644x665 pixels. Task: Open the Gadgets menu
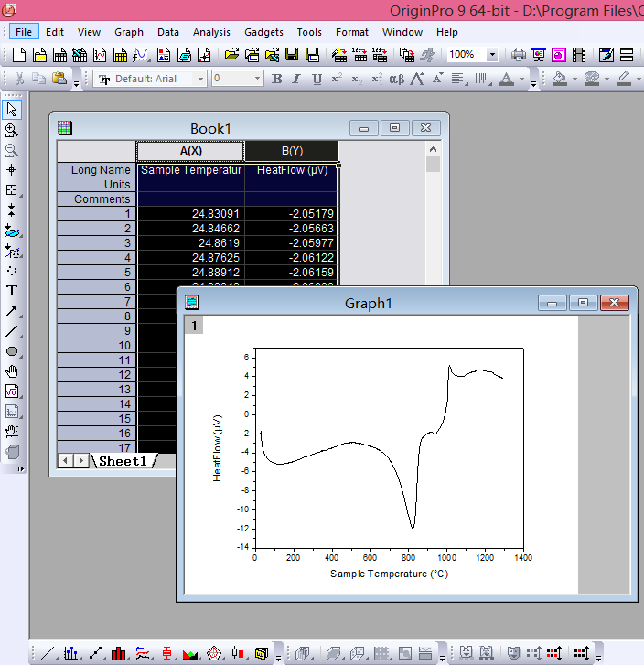(x=263, y=32)
